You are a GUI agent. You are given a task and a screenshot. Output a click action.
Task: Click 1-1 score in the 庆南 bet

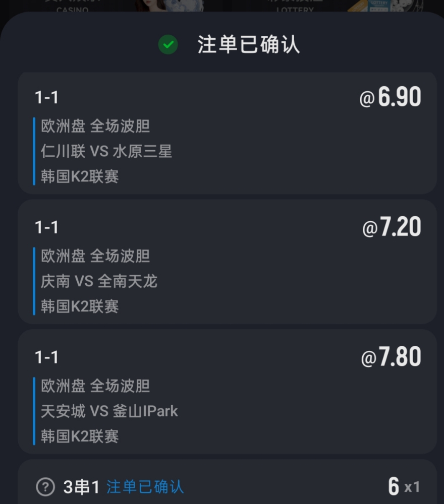point(46,227)
